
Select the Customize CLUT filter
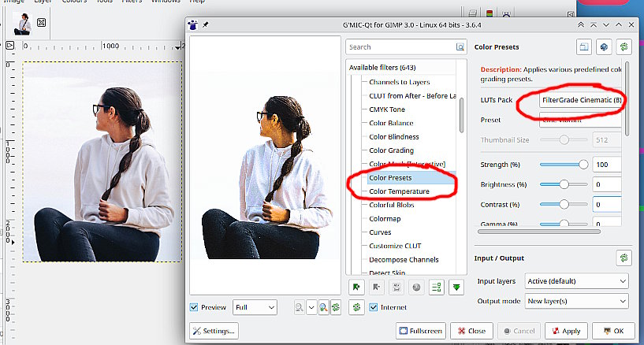(x=395, y=246)
